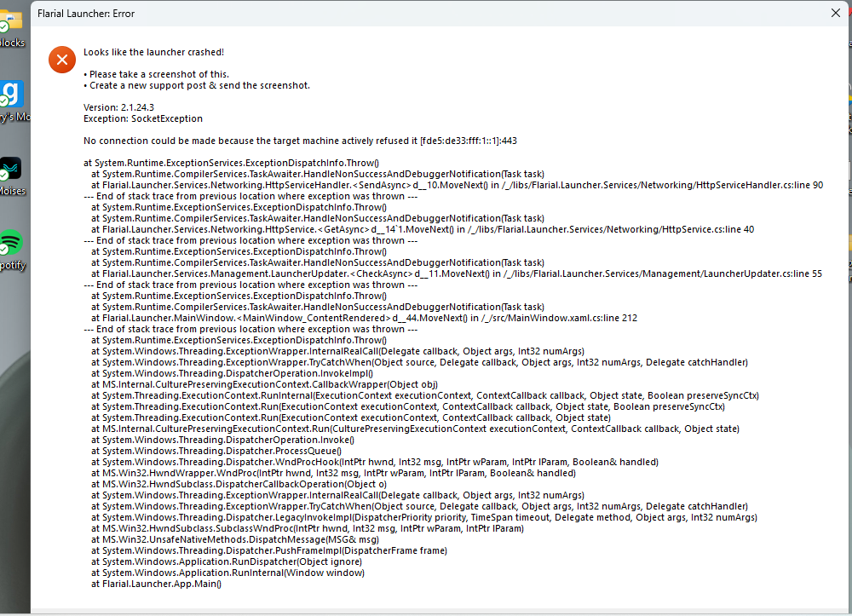Click the "HwndSubclass.SubclassWndProc" stack line

[308, 528]
